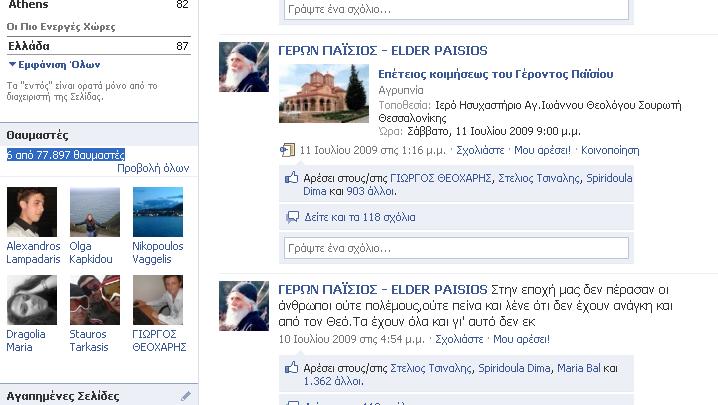Click comment bubble icon beside 118 σχόλια
This screenshot has width=718, height=405.
point(292,217)
